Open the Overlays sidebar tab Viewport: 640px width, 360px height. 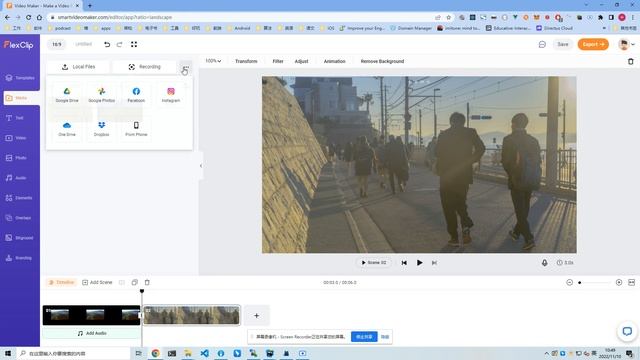click(x=20, y=218)
